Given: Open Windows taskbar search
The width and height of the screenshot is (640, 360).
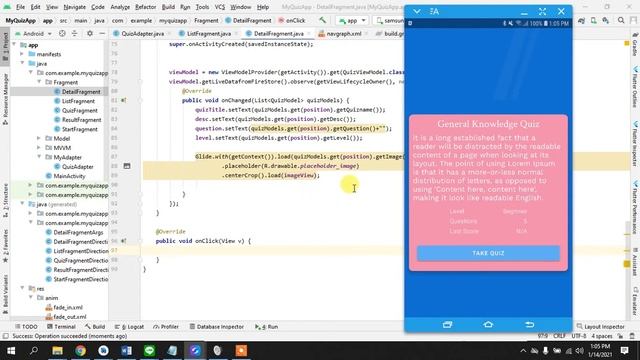Looking at the screenshot, I should coord(34,351).
